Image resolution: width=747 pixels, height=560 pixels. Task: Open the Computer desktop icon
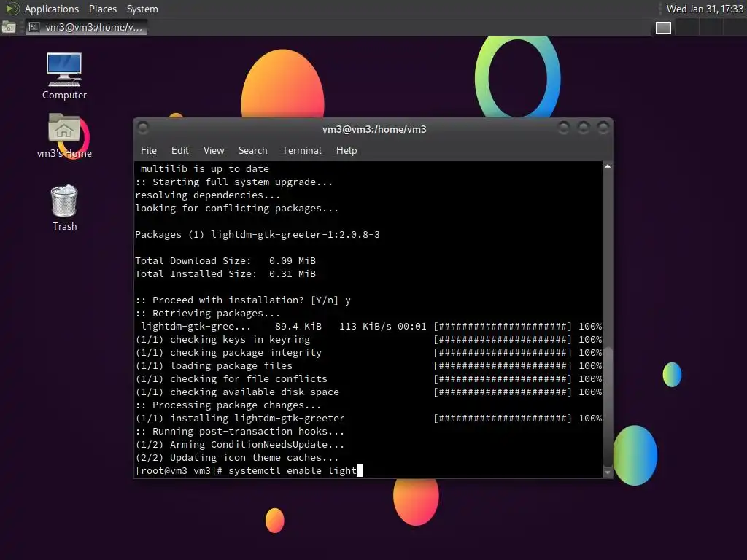[64, 76]
